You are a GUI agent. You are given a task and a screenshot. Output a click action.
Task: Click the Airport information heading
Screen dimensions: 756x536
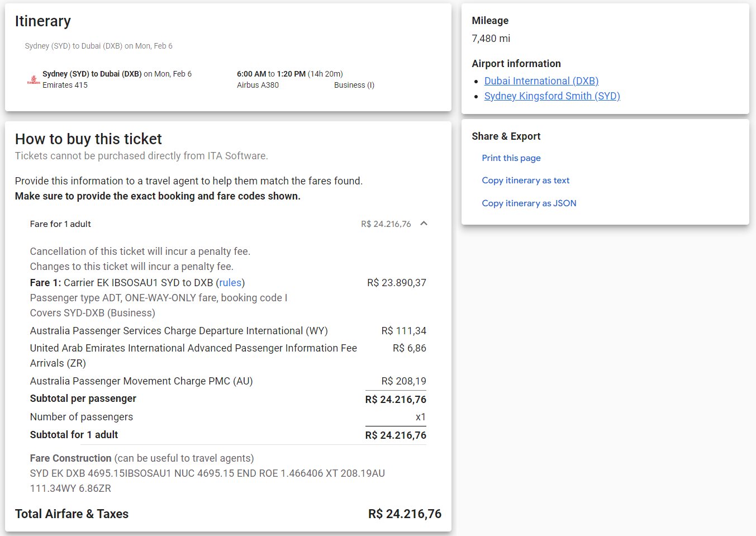516,64
